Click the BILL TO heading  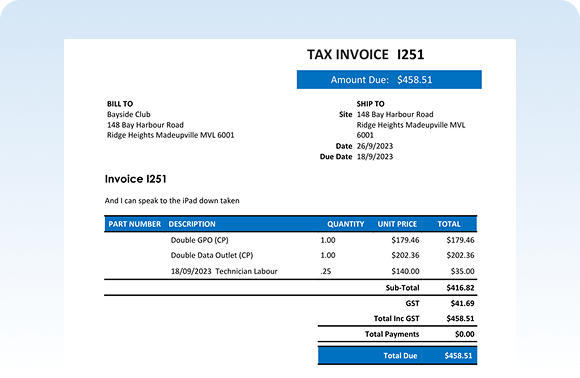tap(120, 104)
